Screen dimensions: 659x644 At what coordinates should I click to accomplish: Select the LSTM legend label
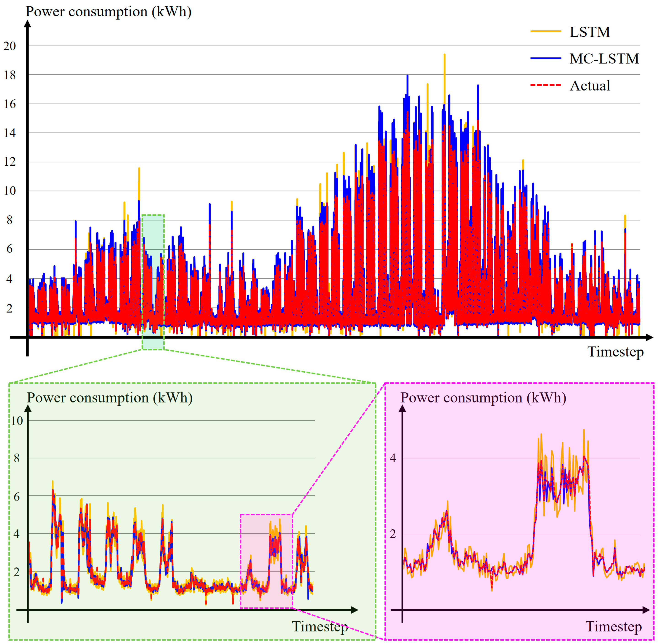[590, 32]
